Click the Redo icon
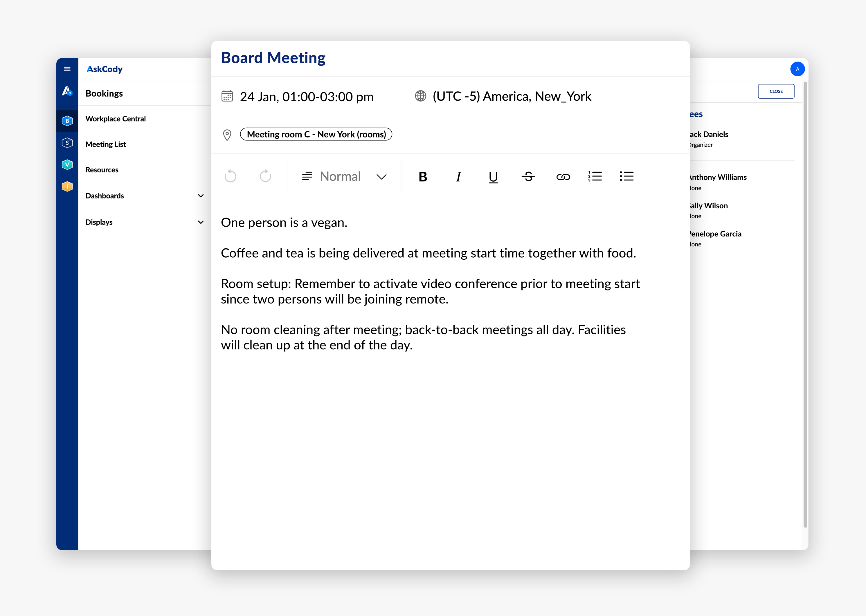 coord(265,177)
